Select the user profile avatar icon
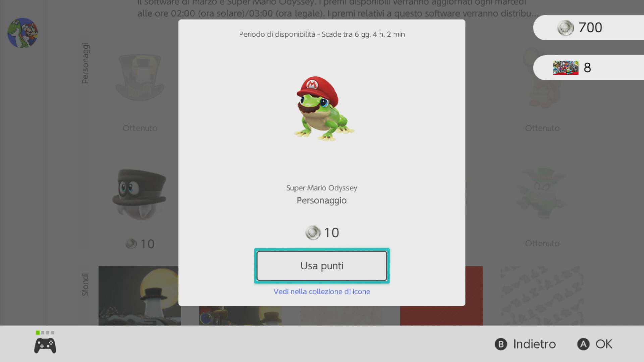 [22, 33]
